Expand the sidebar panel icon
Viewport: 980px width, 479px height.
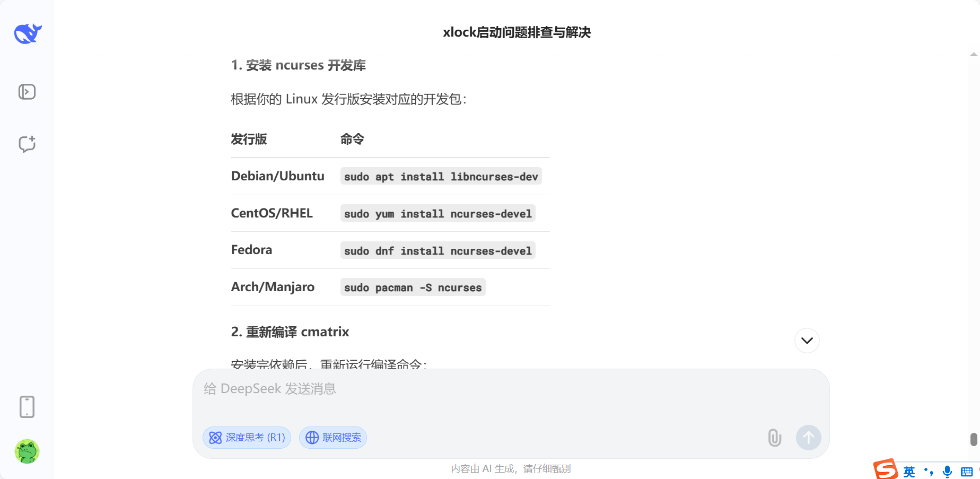27,92
